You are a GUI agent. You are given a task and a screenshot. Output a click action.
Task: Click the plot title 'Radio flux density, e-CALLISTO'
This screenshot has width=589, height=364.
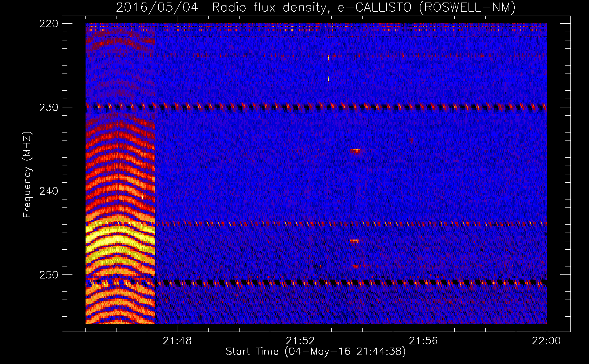pos(312,7)
